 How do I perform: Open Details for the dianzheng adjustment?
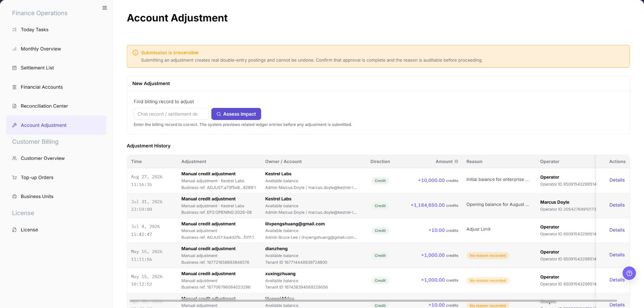[617, 255]
